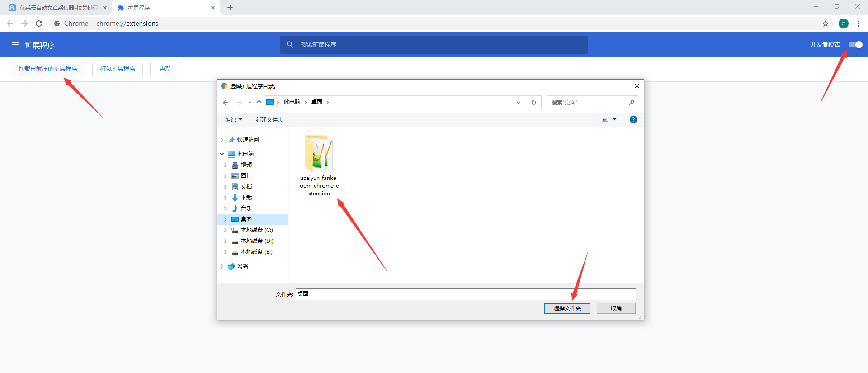Open Chrome's three-dot menu

click(x=858, y=24)
